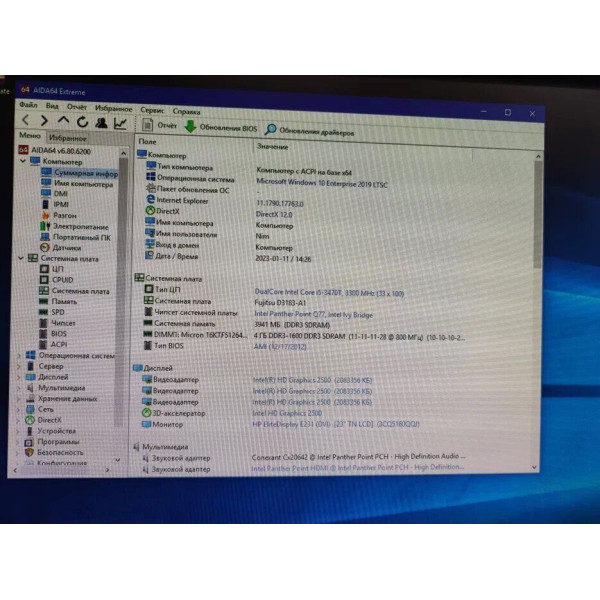Click the tree horizontal scroll right arrow
Image resolution: width=600 pixels, height=600 pixels.
tap(108, 470)
